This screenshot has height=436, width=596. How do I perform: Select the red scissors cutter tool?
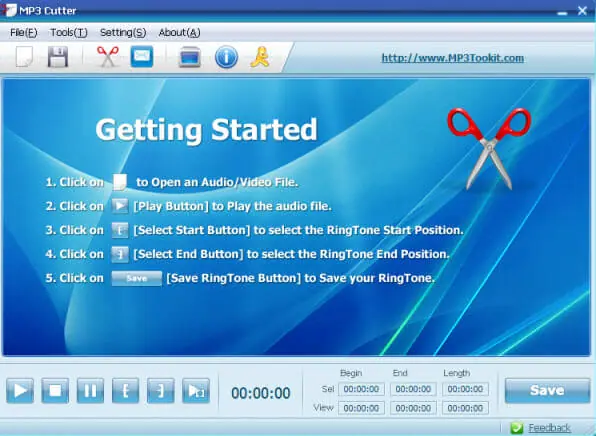(x=108, y=57)
